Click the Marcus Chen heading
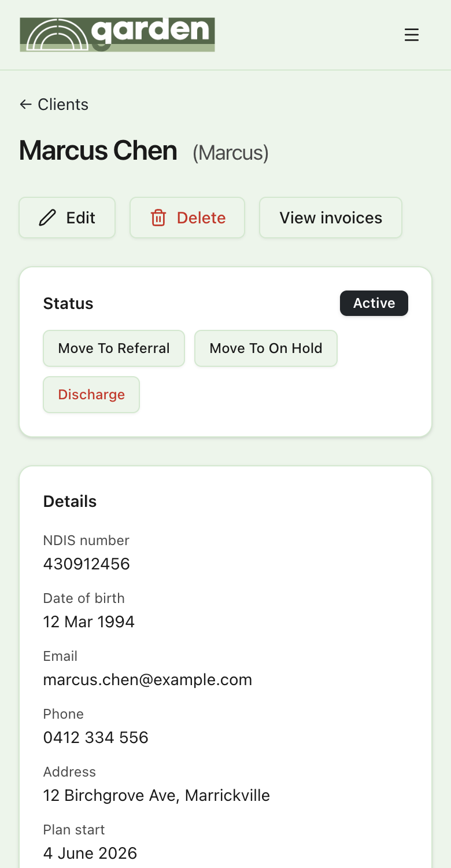 (98, 150)
